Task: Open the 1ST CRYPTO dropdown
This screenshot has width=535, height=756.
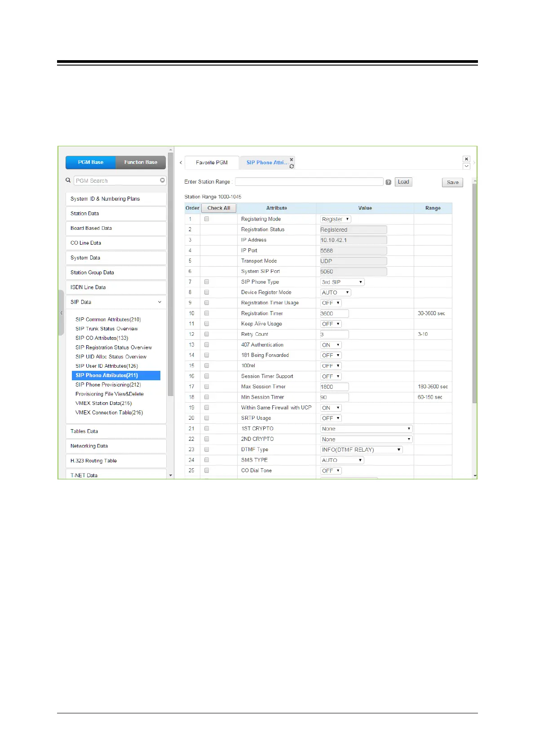Action: 366,429
